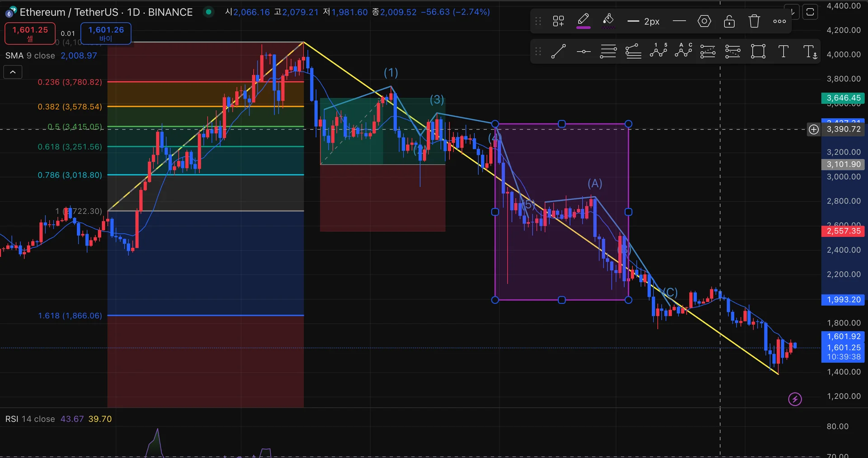Collapse the indicator legend chevron
This screenshot has width=868, height=458.
point(13,72)
